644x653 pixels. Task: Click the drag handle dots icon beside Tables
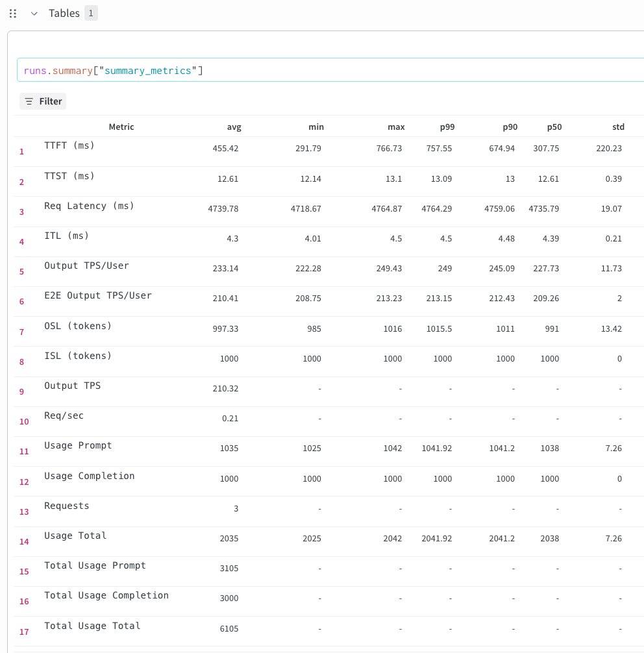[13, 14]
